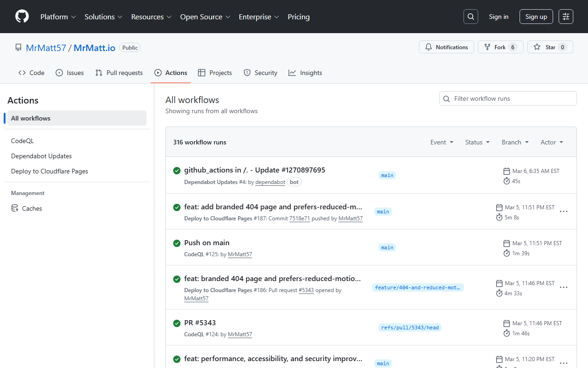
Task: Click the calendar icon next to Mar 6 run
Action: (506, 171)
